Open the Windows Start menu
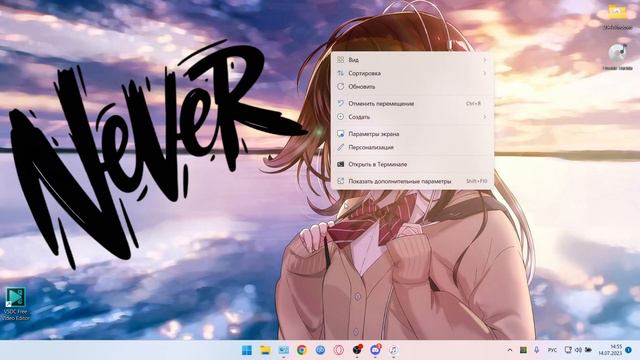Viewport: 640px width, 360px height. coord(247,350)
